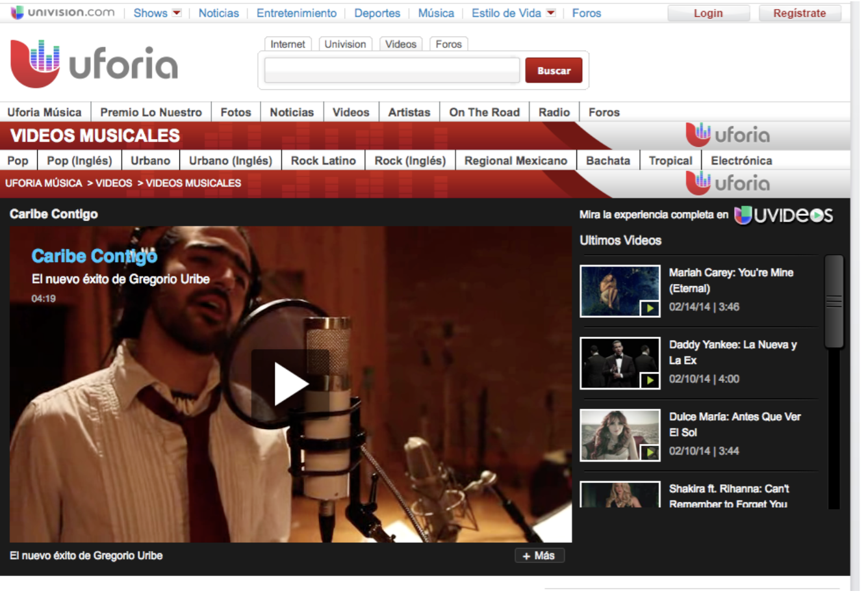
Task: Click UFORIA MÚSICA breadcrumb link
Action: pyautogui.click(x=44, y=183)
